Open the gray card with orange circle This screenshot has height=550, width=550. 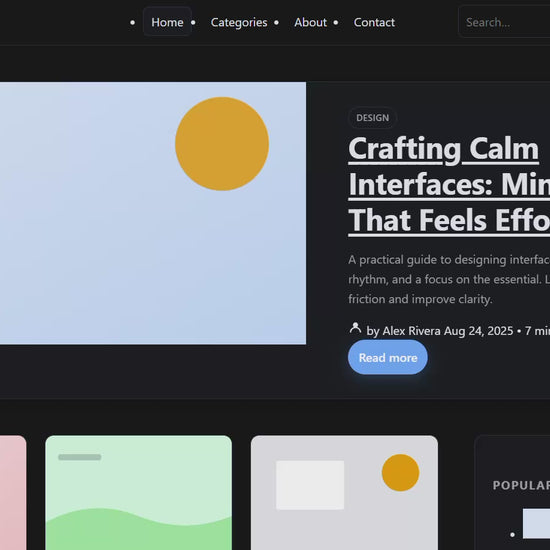344,492
